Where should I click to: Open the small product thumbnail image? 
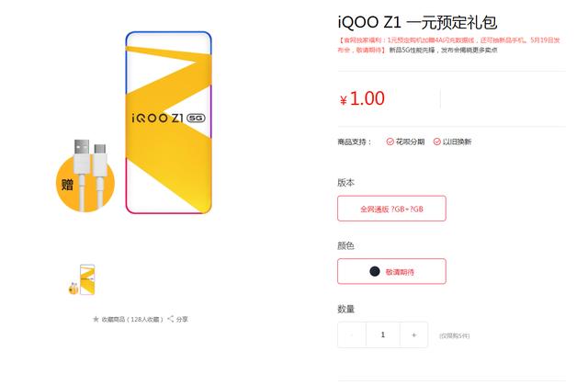coord(82,279)
